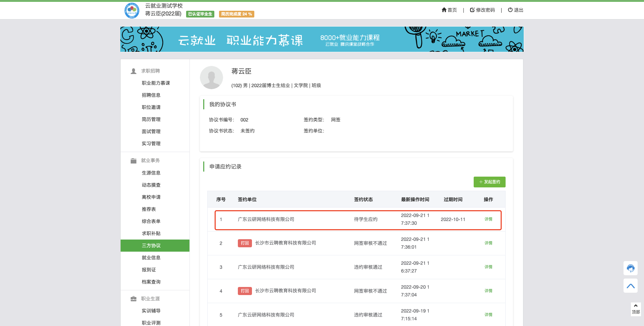This screenshot has width=644, height=326.
Task: Go to 就业信息 sidebar item
Action: tap(151, 258)
